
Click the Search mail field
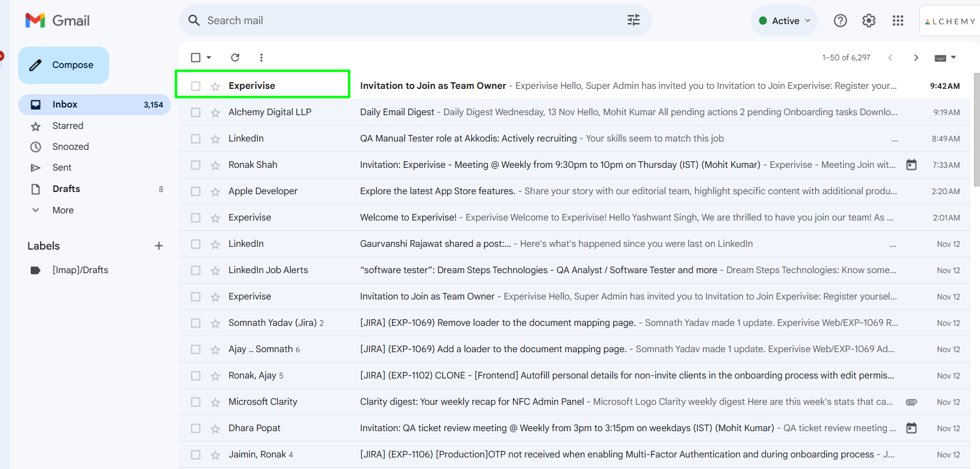tap(415, 20)
